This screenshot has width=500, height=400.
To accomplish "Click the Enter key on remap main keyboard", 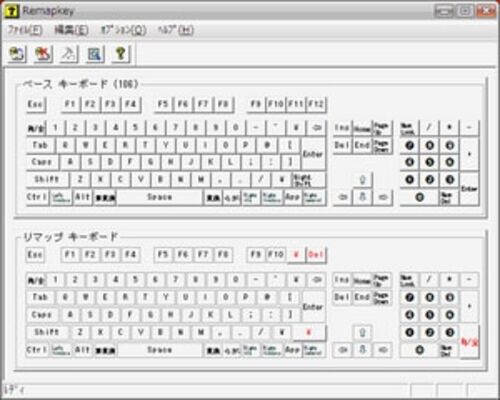I will 313,306.
